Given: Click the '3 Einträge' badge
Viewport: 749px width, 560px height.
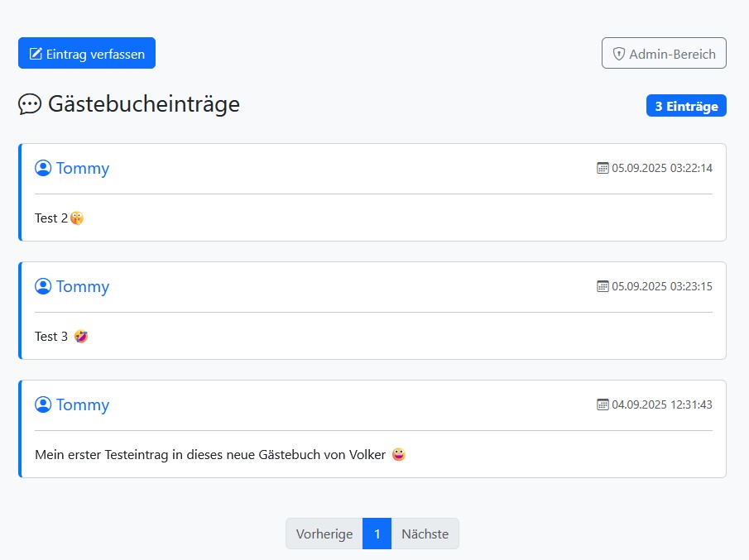Looking at the screenshot, I should 686,106.
